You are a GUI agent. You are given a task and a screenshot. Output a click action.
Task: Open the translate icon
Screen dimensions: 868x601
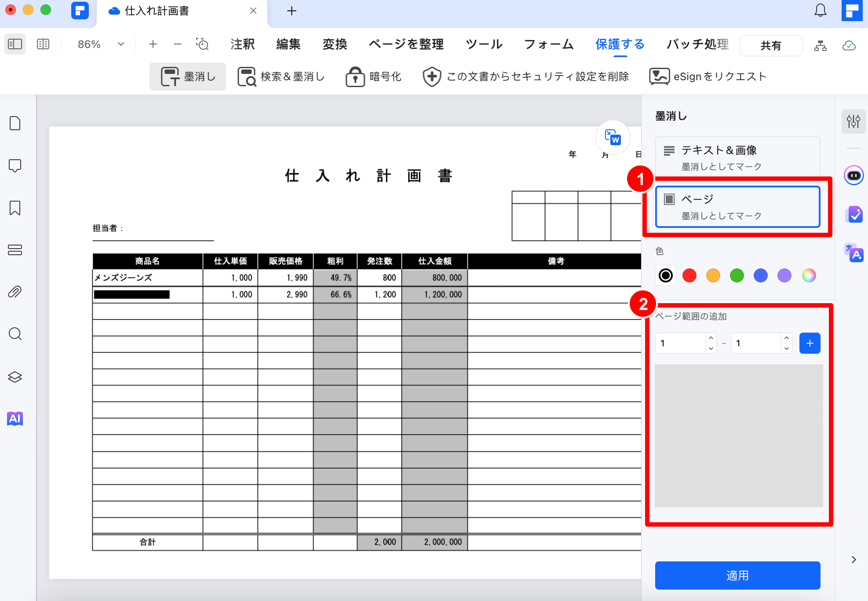854,253
